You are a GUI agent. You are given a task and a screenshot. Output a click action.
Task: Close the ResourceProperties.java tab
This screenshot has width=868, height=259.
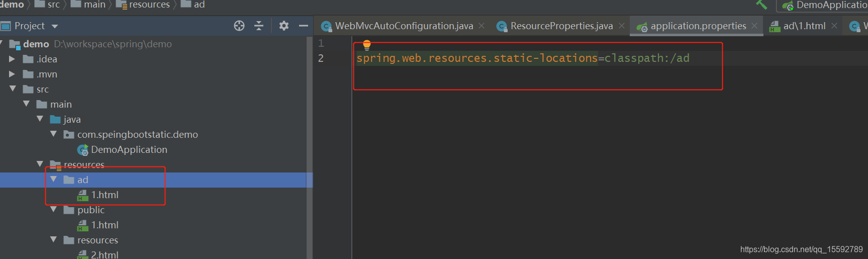click(622, 26)
